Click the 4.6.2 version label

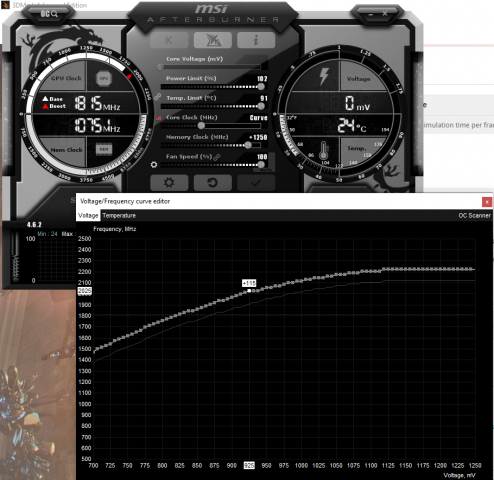(34, 225)
